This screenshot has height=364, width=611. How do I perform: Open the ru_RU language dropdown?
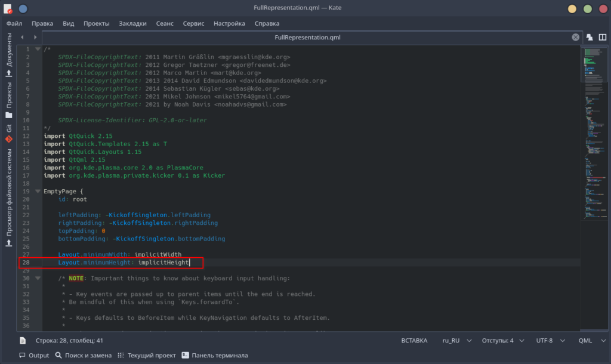click(x=456, y=340)
